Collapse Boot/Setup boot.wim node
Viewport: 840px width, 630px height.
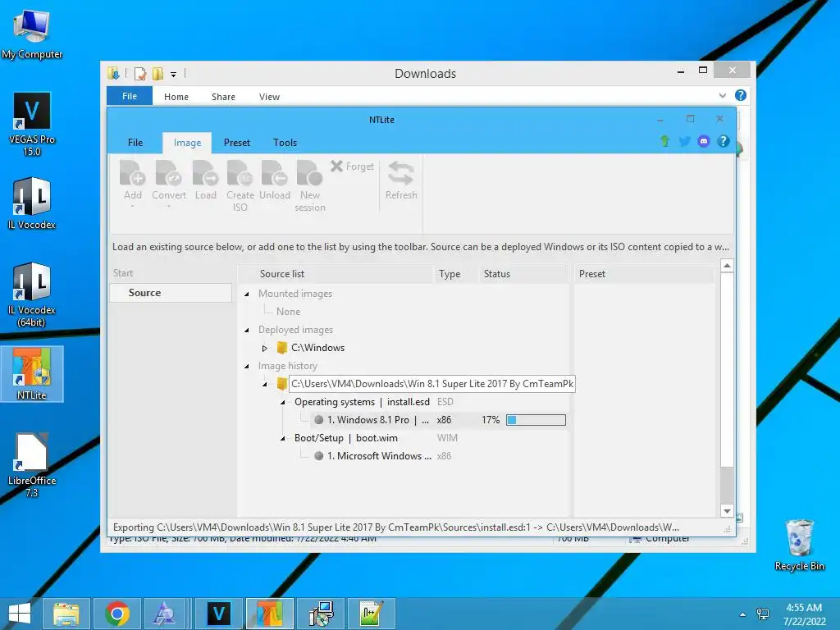[283, 438]
